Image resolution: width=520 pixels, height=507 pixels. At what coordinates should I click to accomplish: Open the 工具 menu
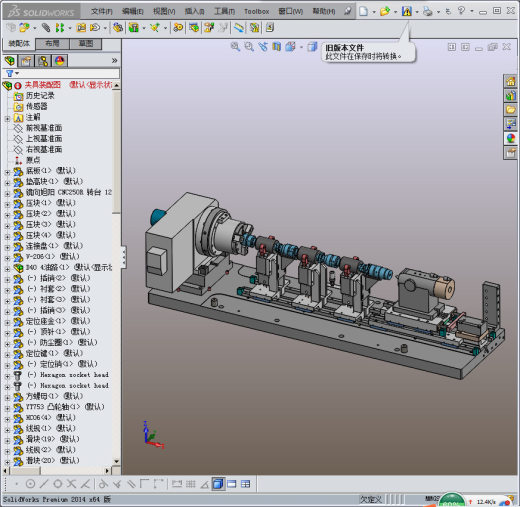pos(224,11)
